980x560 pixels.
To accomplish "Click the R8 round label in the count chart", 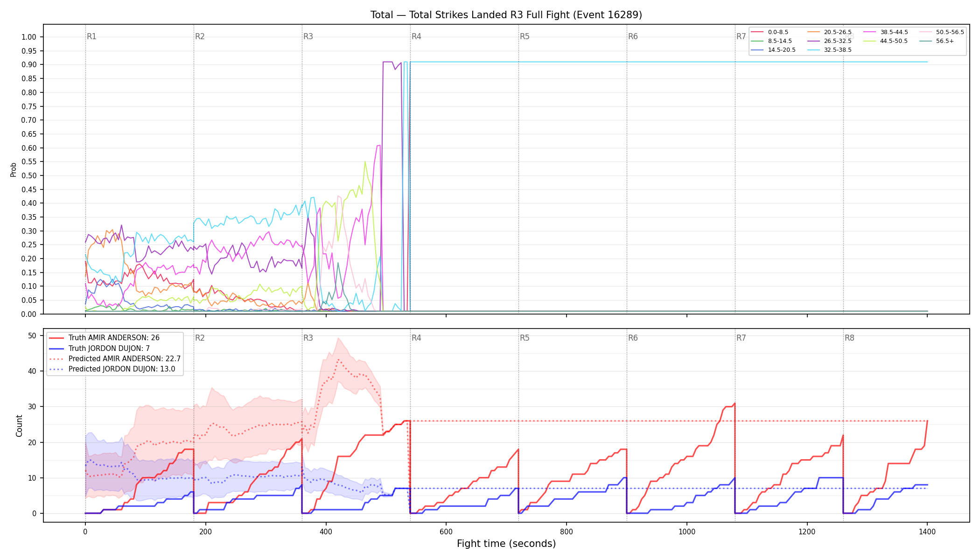I will pyautogui.click(x=849, y=338).
